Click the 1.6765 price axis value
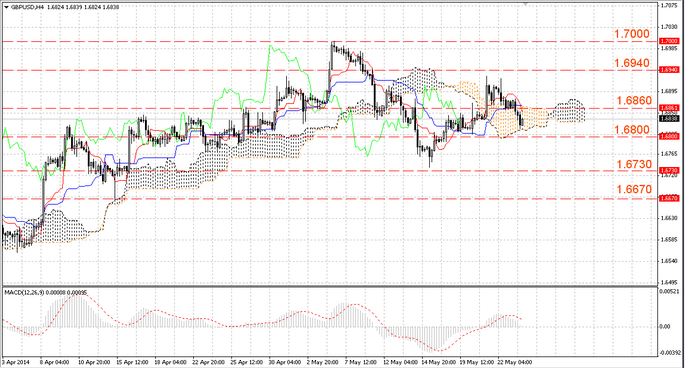Viewport: 685px width, 368px height. (669, 154)
